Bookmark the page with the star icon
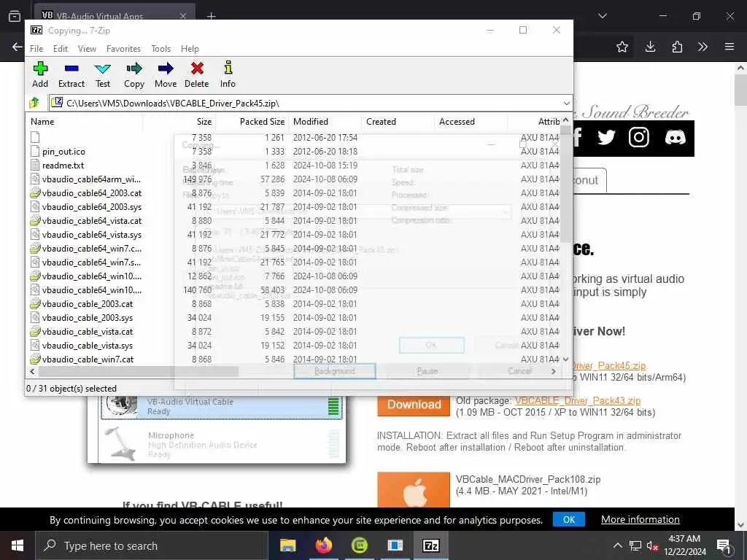The width and height of the screenshot is (747, 560). 622,47
